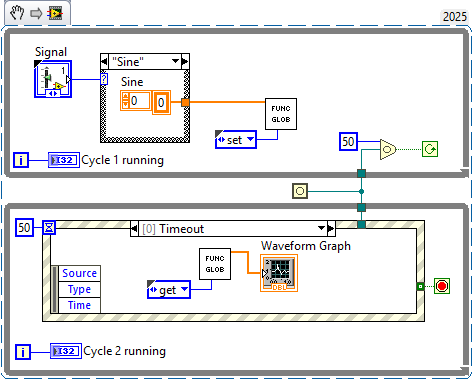The image size is (473, 380).
Task: Go to next event case after Timeout
Action: click(331, 229)
